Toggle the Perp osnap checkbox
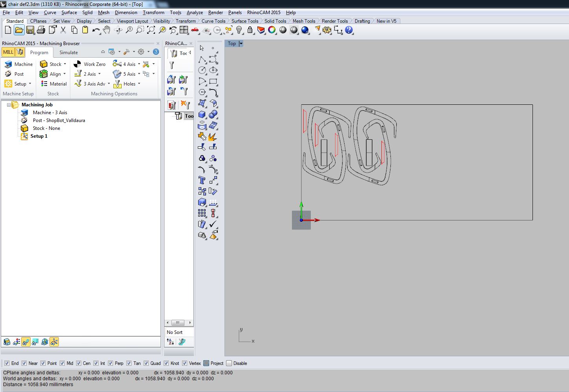This screenshot has height=392, width=569. 111,363
